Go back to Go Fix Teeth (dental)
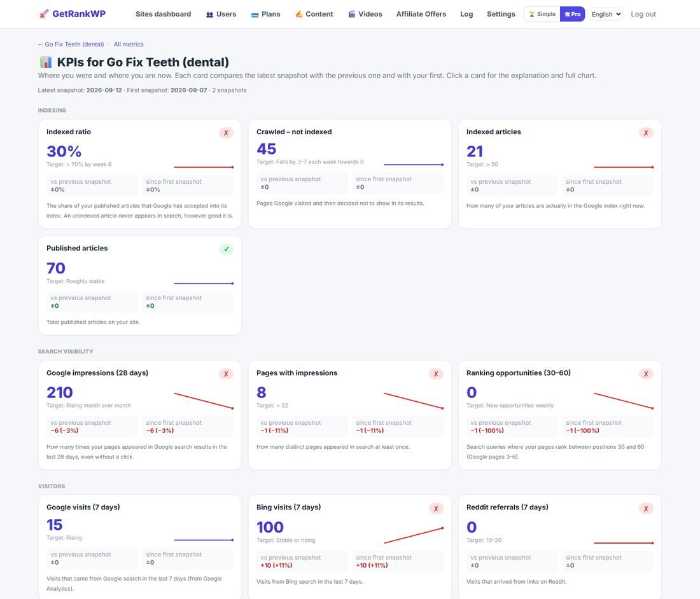Viewport: 700px width, 599px height. click(x=71, y=44)
